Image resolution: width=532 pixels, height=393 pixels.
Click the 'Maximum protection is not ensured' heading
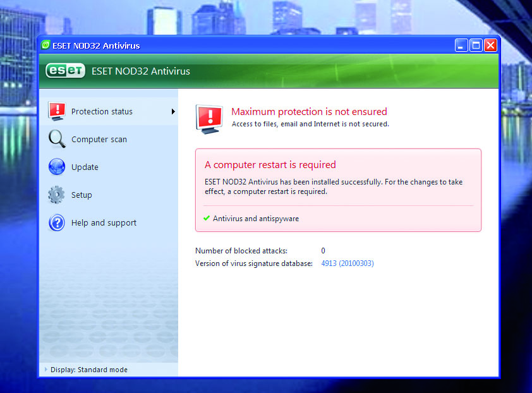click(x=309, y=111)
